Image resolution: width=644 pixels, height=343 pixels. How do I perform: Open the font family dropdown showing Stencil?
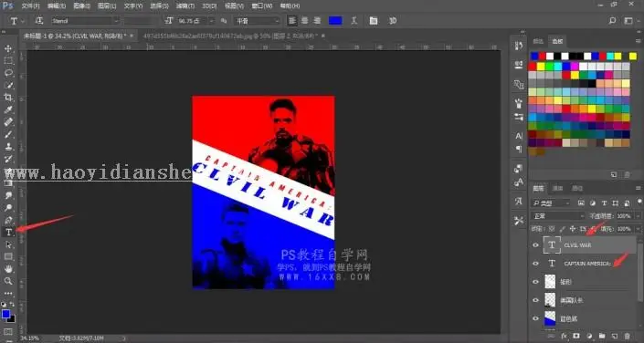(x=85, y=20)
